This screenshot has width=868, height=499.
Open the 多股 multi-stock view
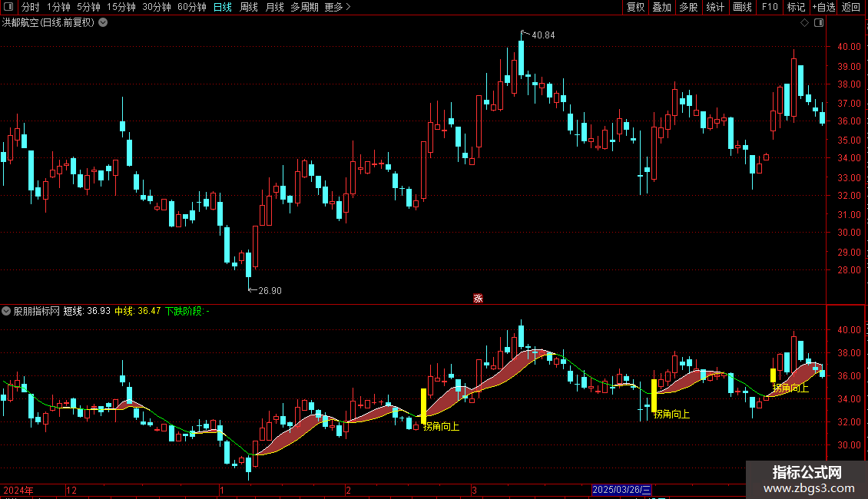[688, 7]
